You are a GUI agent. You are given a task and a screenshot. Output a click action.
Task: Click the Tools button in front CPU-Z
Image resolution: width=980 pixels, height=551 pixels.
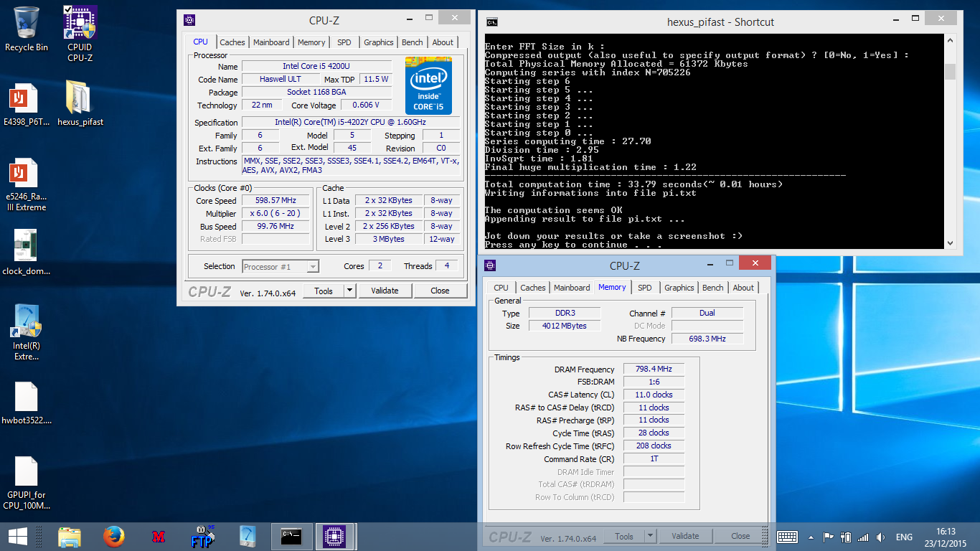(x=324, y=291)
